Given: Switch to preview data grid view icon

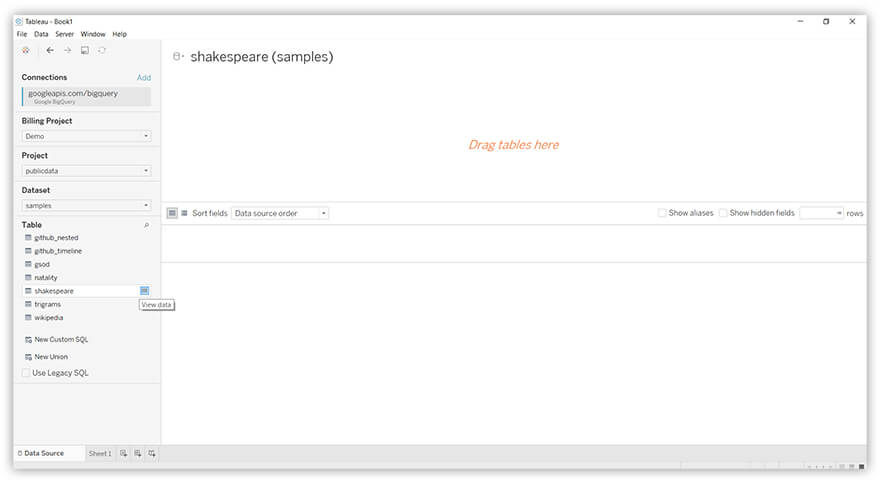Looking at the screenshot, I should (172, 213).
